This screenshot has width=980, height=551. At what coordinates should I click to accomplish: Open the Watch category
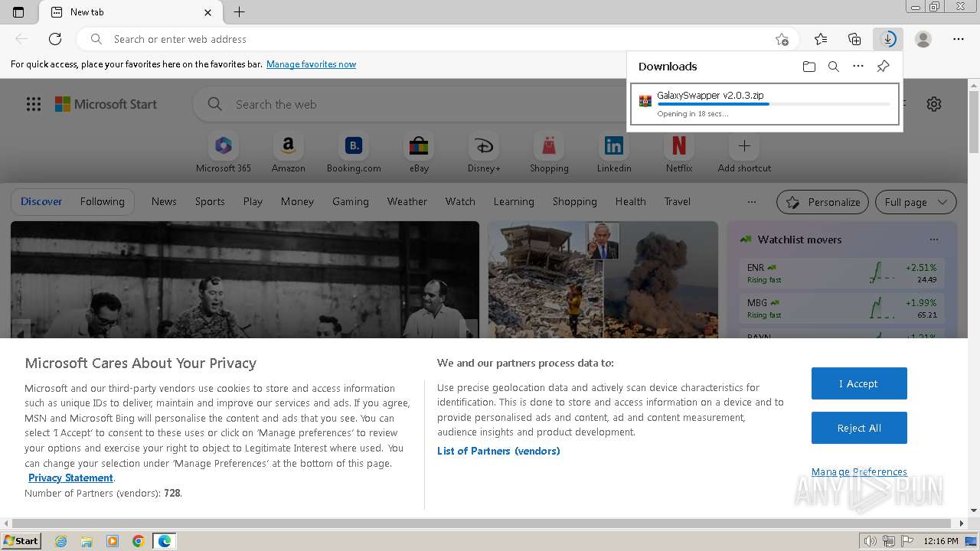(x=460, y=201)
